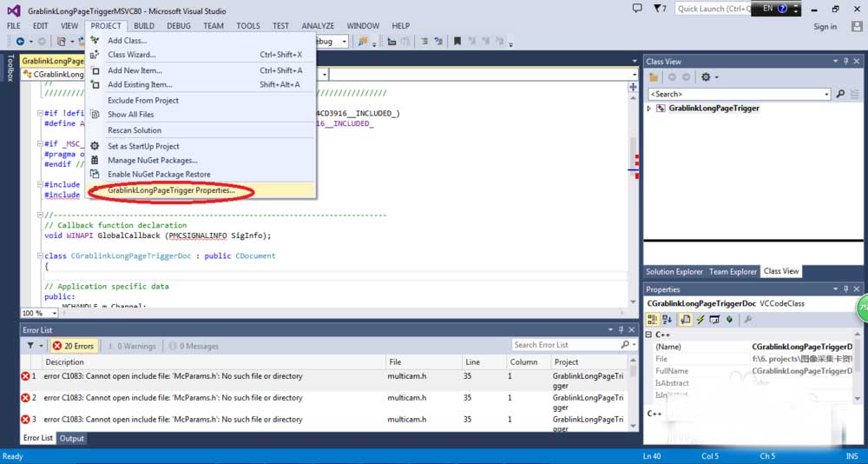The height and width of the screenshot is (464, 868).
Task: Click the Class View settings gear icon
Action: tap(706, 77)
